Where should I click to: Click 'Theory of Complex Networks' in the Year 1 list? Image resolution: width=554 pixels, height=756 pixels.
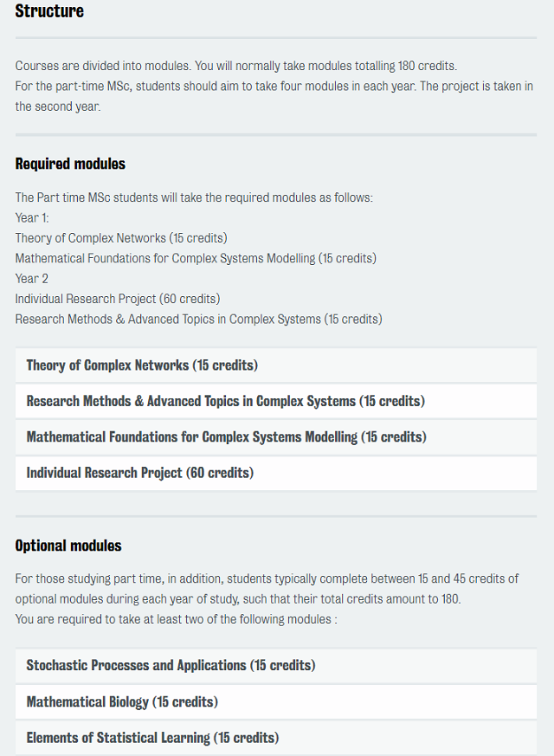coord(121,238)
